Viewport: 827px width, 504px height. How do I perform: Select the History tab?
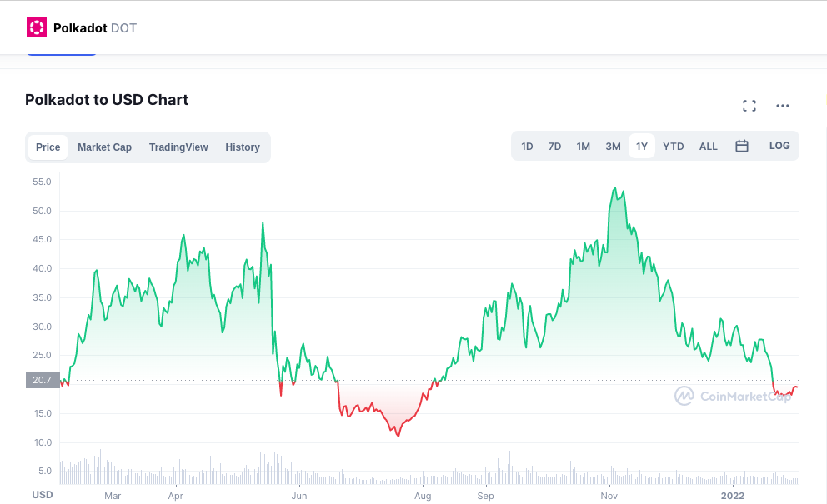click(243, 147)
